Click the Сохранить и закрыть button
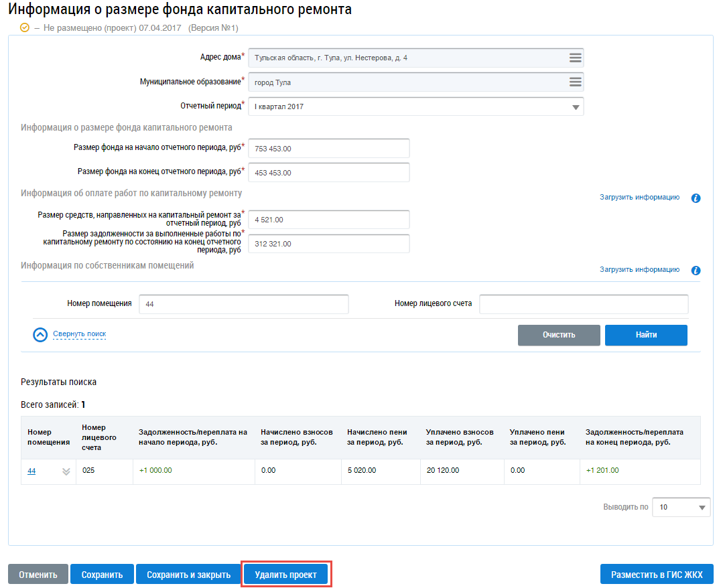 point(188,575)
